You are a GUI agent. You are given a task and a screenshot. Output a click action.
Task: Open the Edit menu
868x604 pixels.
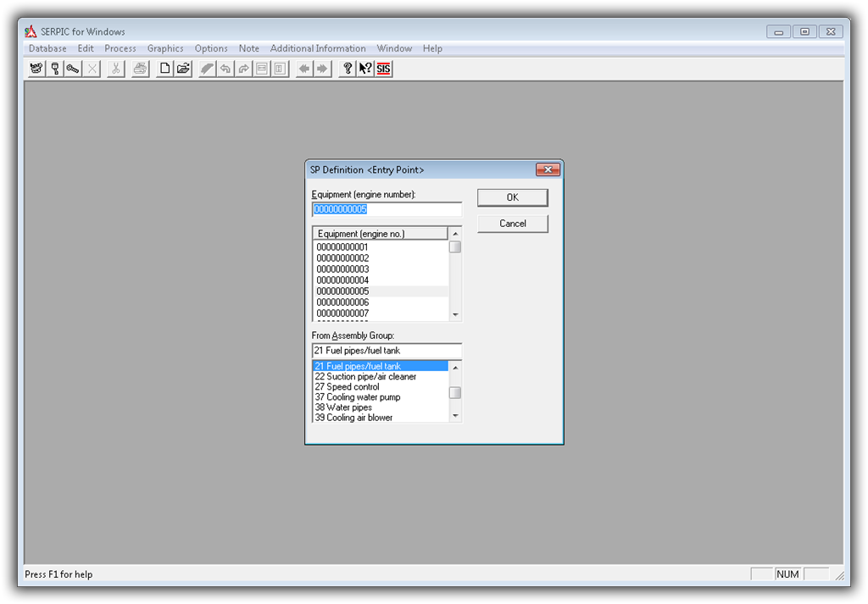tap(86, 48)
